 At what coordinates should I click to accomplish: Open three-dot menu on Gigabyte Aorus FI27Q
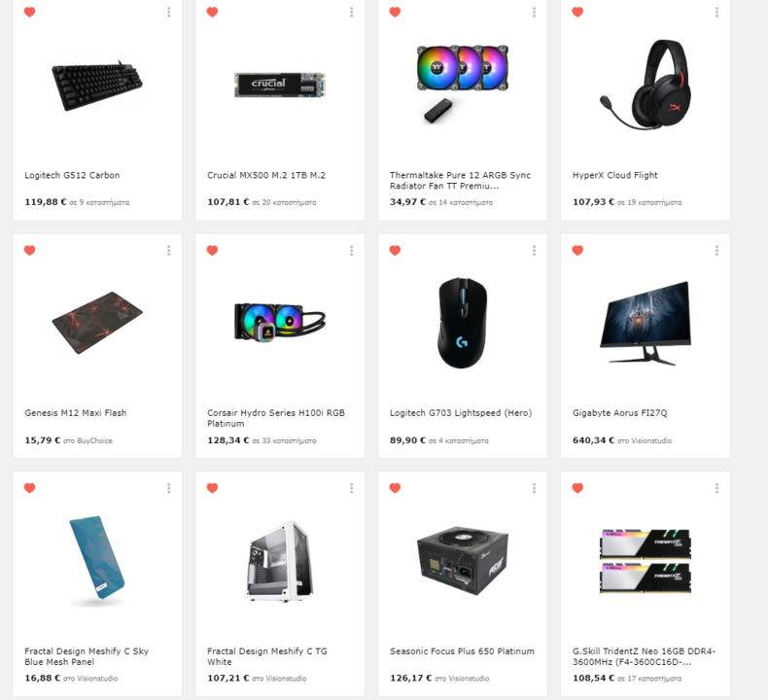[x=717, y=251]
